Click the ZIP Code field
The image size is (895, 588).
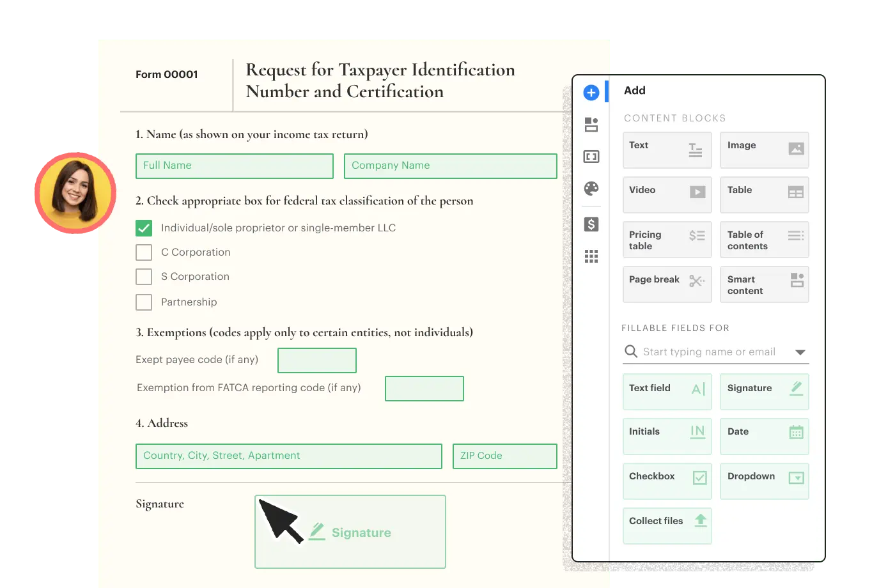pyautogui.click(x=505, y=456)
